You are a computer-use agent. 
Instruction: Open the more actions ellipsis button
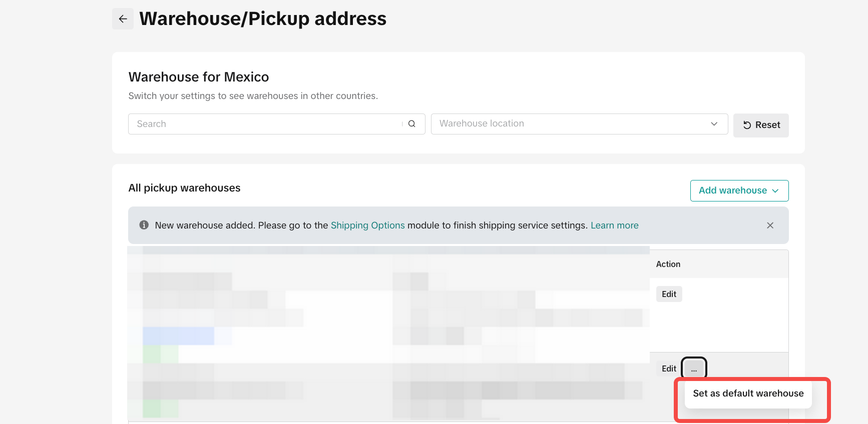pos(694,369)
